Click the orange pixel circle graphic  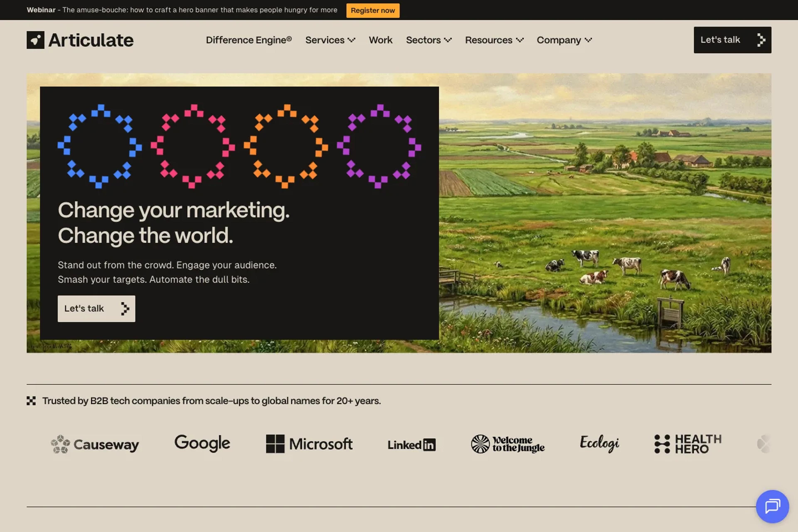click(286, 146)
